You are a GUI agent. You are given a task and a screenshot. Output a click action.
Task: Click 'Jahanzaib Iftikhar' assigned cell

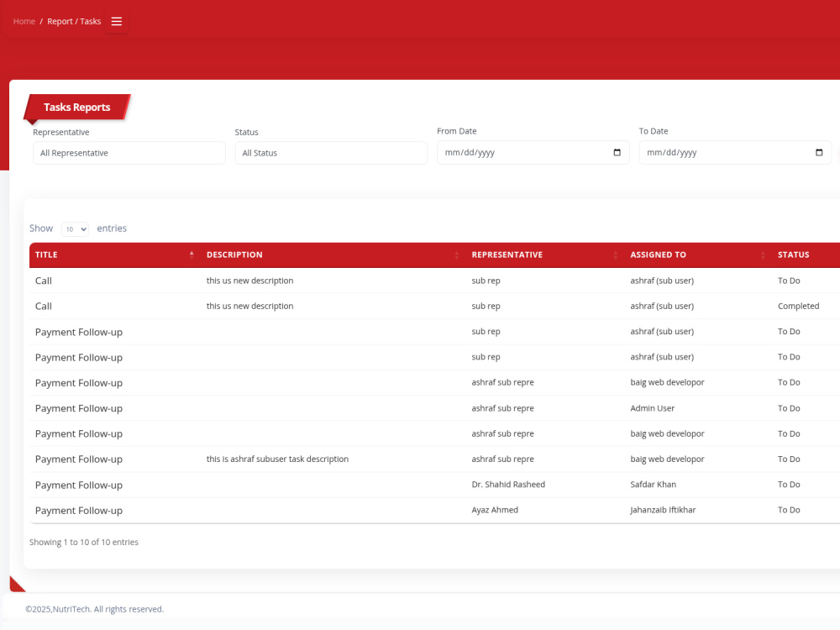coord(663,510)
